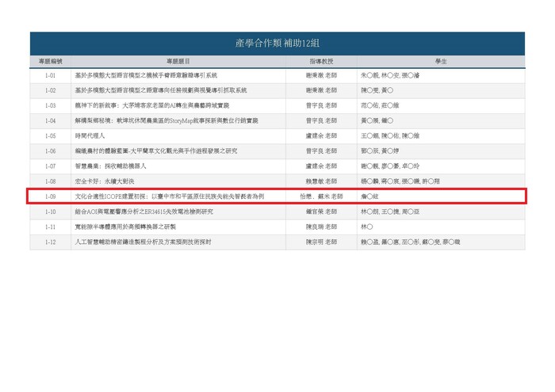Image resolution: width=555 pixels, height=392 pixels.
Task: Click the 產學合作類 補助12組 title banner
Action: tap(277, 44)
